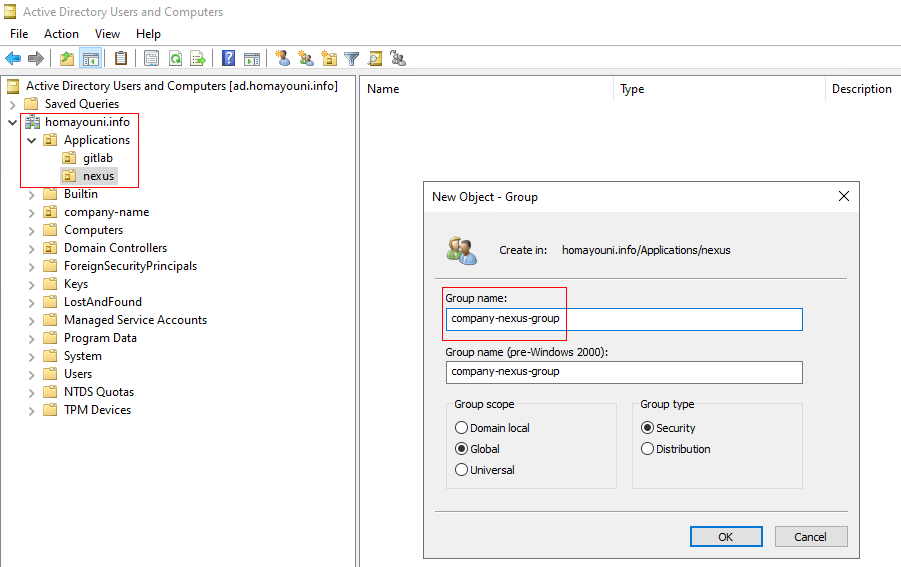Image resolution: width=901 pixels, height=567 pixels.
Task: Create new organizational unit toolbar icon
Action: point(329,58)
